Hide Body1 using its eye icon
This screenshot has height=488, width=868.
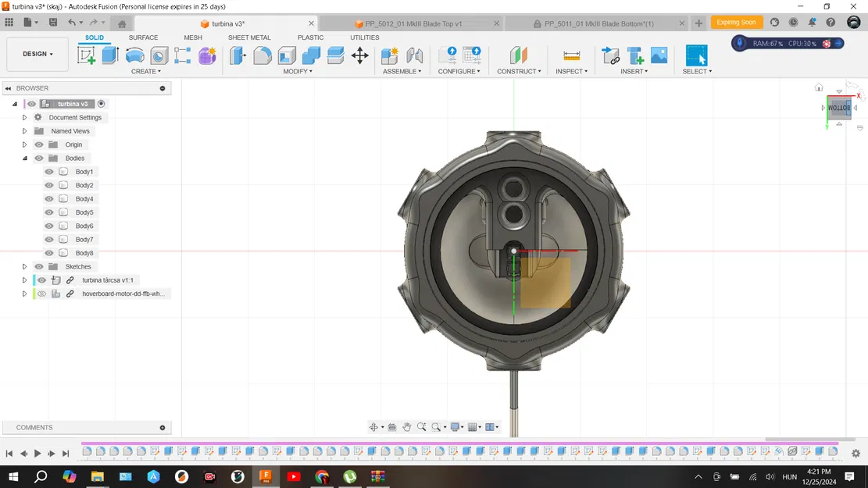tap(49, 172)
